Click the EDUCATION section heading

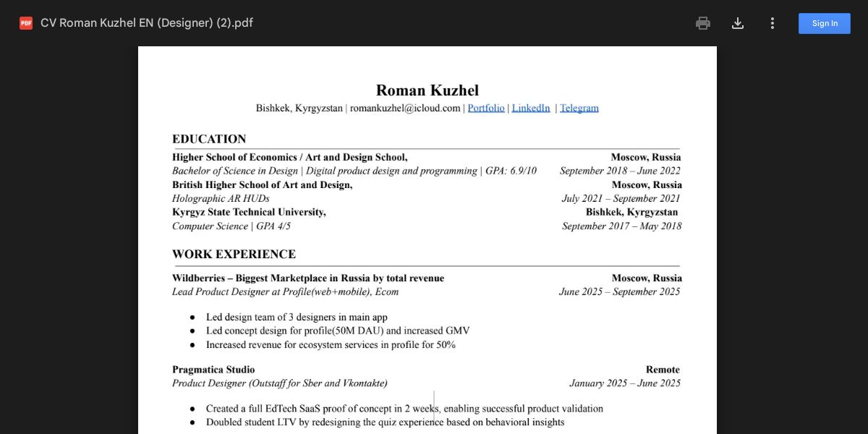click(209, 139)
